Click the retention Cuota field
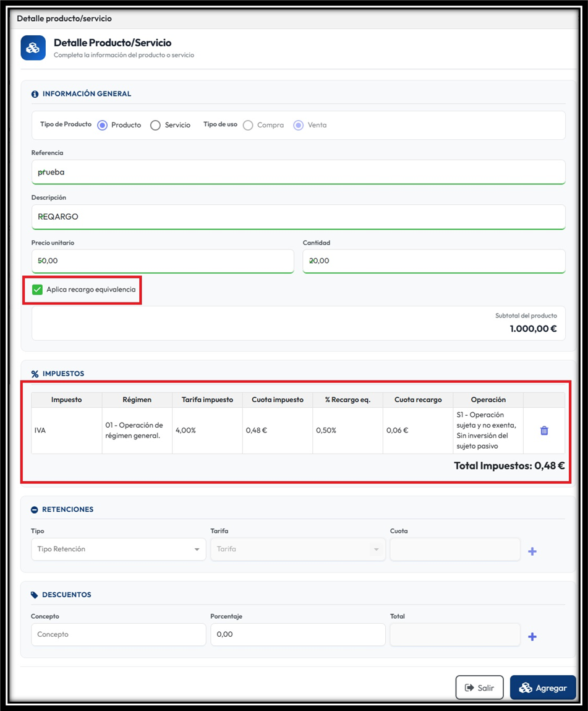The height and width of the screenshot is (711, 588). (455, 549)
